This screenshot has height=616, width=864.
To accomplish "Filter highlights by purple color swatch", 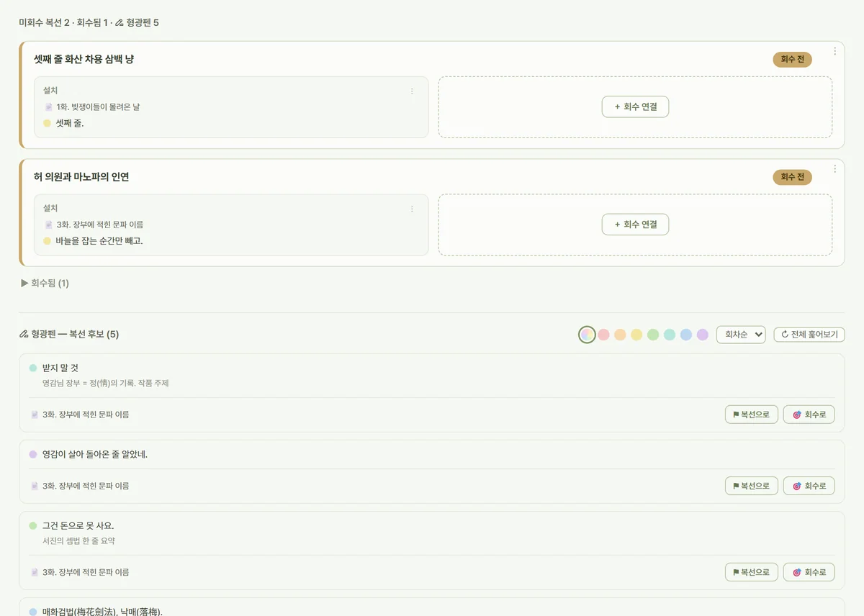I will [703, 335].
